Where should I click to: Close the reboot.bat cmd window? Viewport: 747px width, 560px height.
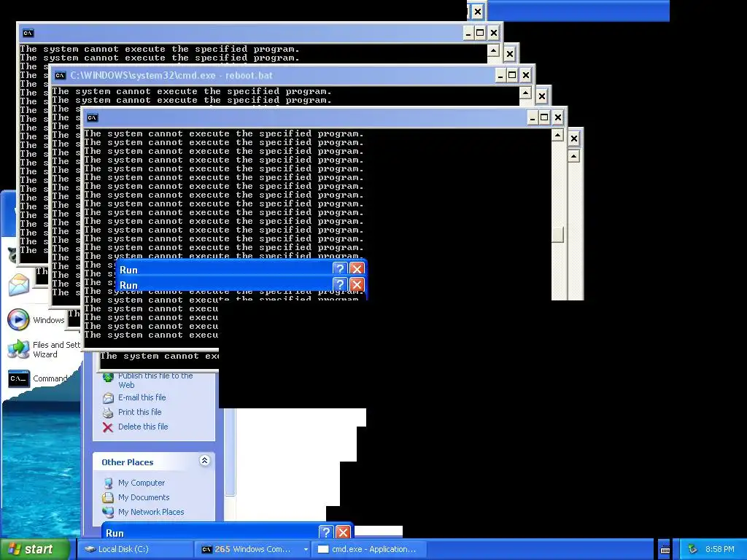[x=525, y=75]
